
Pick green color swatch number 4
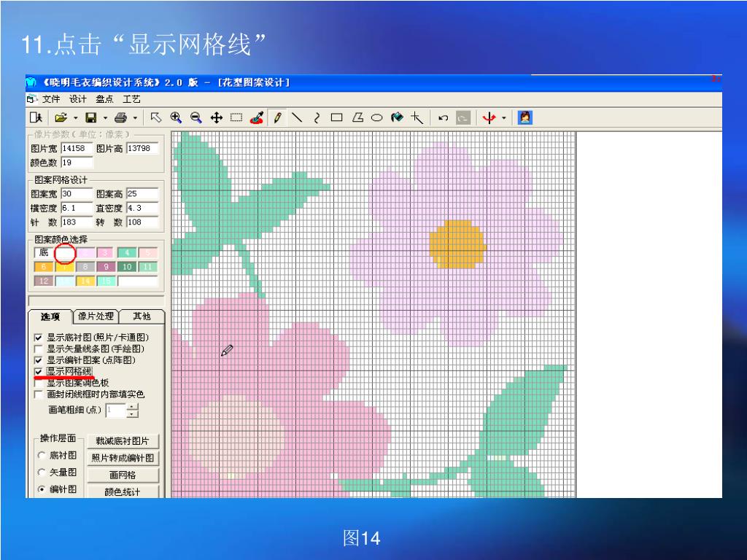coord(127,252)
